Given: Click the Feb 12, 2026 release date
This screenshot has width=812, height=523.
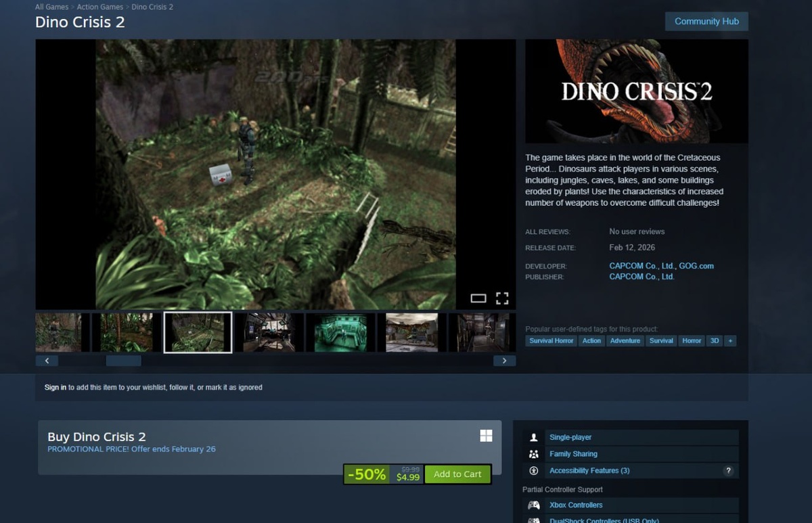Looking at the screenshot, I should point(632,248).
